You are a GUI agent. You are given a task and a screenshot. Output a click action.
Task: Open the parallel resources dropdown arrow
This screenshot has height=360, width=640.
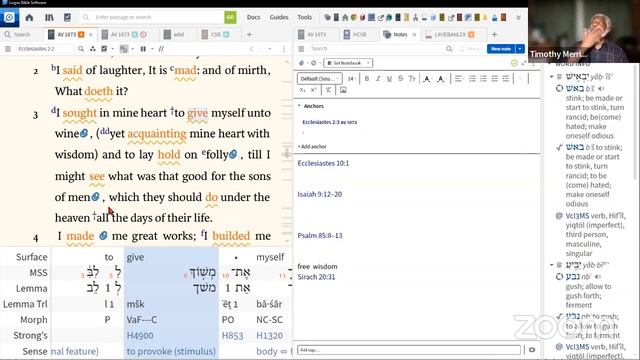pos(152,49)
